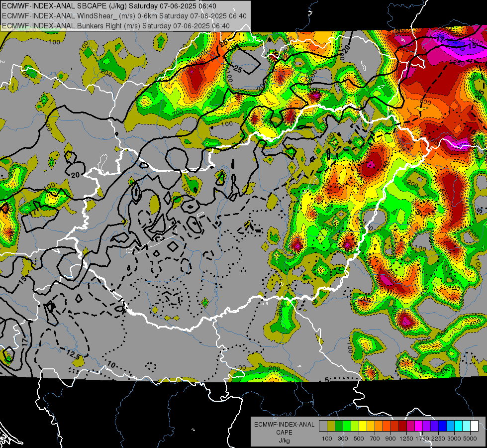Select the golden amber legend swatch
The image size is (487, 448).
click(371, 426)
